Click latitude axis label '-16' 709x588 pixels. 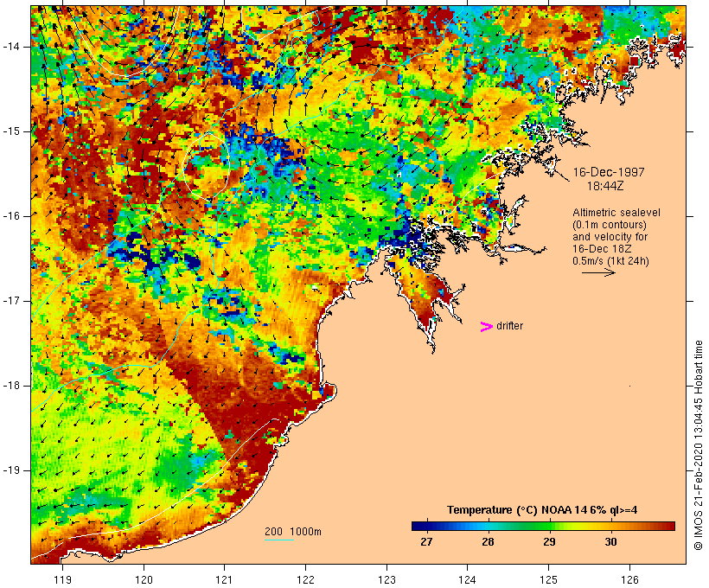[x=11, y=216]
